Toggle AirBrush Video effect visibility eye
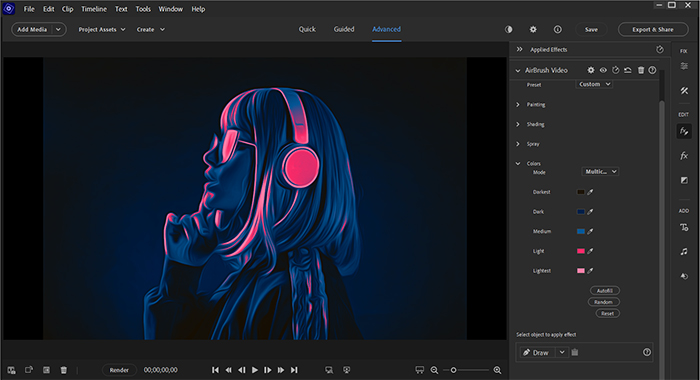The height and width of the screenshot is (380, 700). 603,70
